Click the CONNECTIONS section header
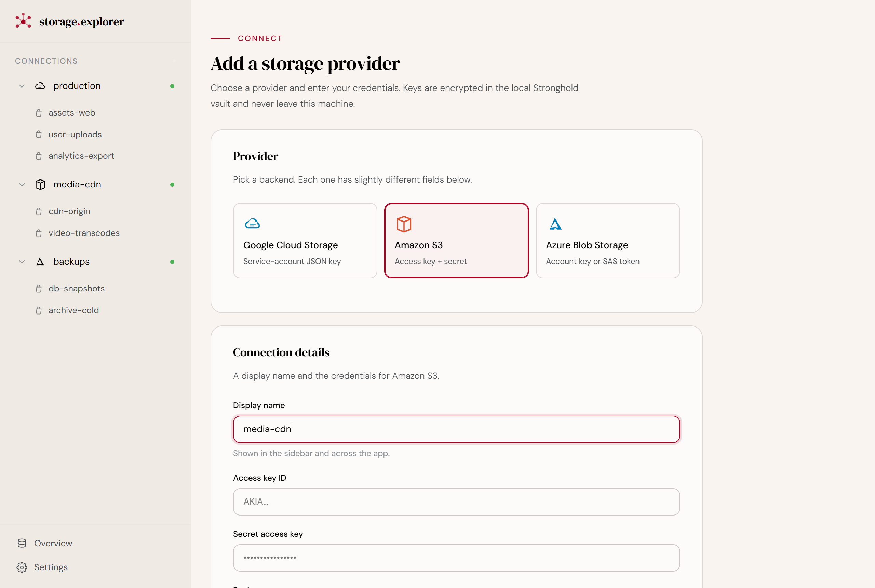The width and height of the screenshot is (875, 588). click(46, 61)
